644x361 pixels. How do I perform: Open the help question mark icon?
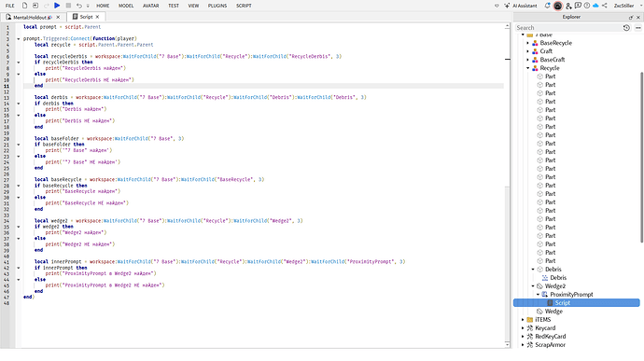coord(587,6)
